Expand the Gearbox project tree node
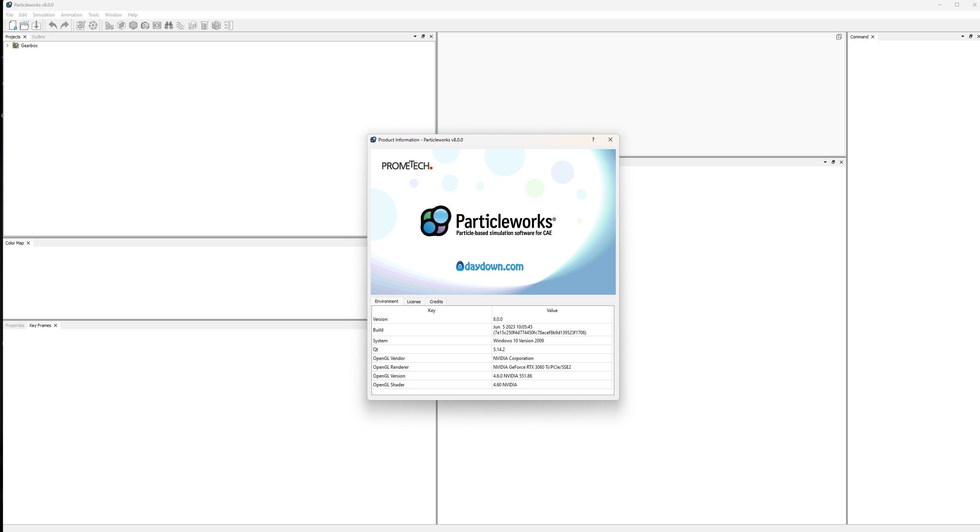980x532 pixels. [x=7, y=45]
